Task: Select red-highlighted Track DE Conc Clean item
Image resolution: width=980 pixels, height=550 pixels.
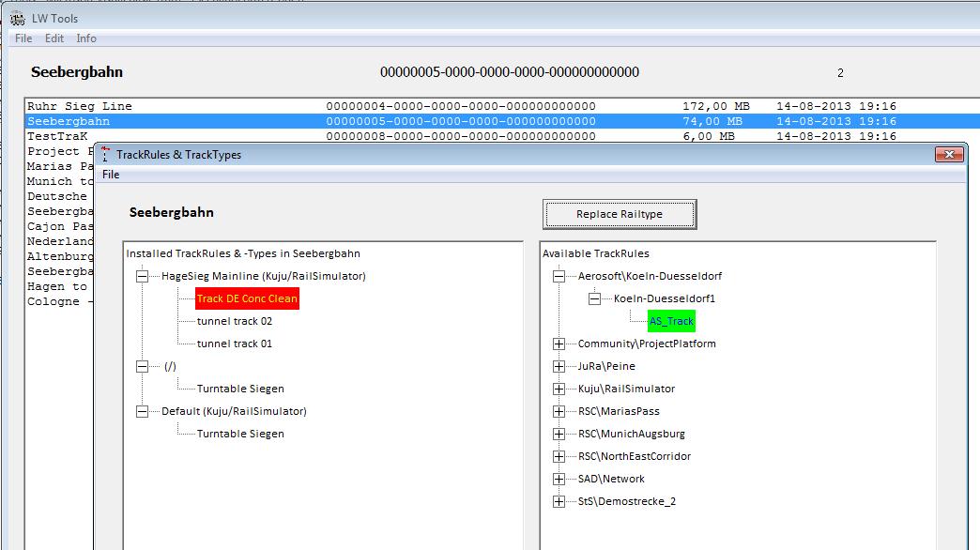Action: [x=247, y=298]
